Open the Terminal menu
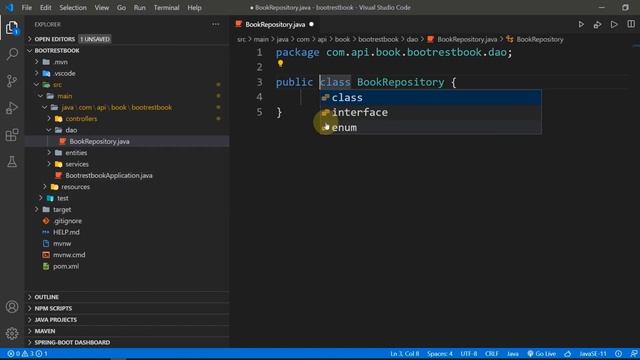Viewport: 640px width, 360px height. coord(167,7)
